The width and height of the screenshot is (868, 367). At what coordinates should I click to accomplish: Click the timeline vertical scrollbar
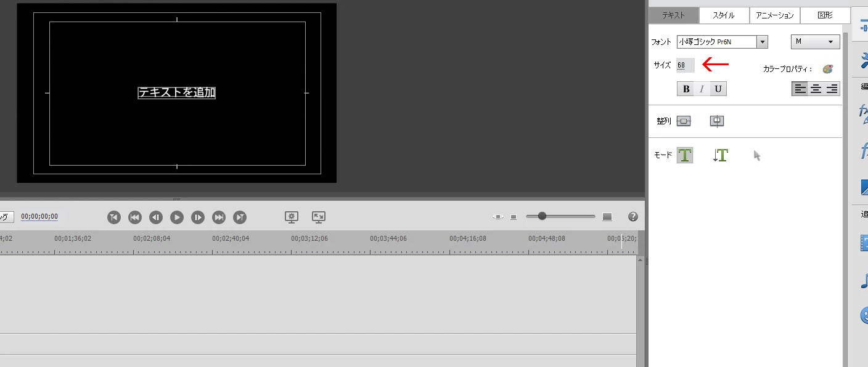(x=641, y=311)
